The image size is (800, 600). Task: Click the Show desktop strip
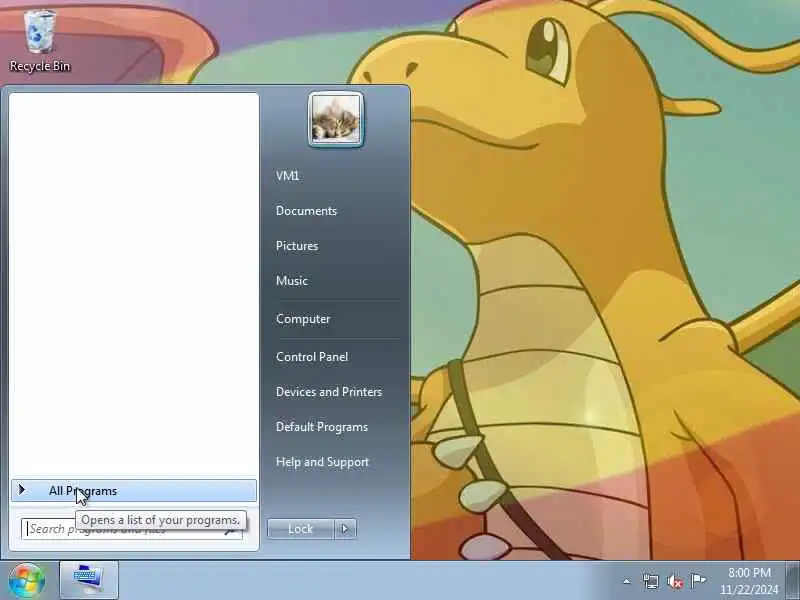click(792, 581)
